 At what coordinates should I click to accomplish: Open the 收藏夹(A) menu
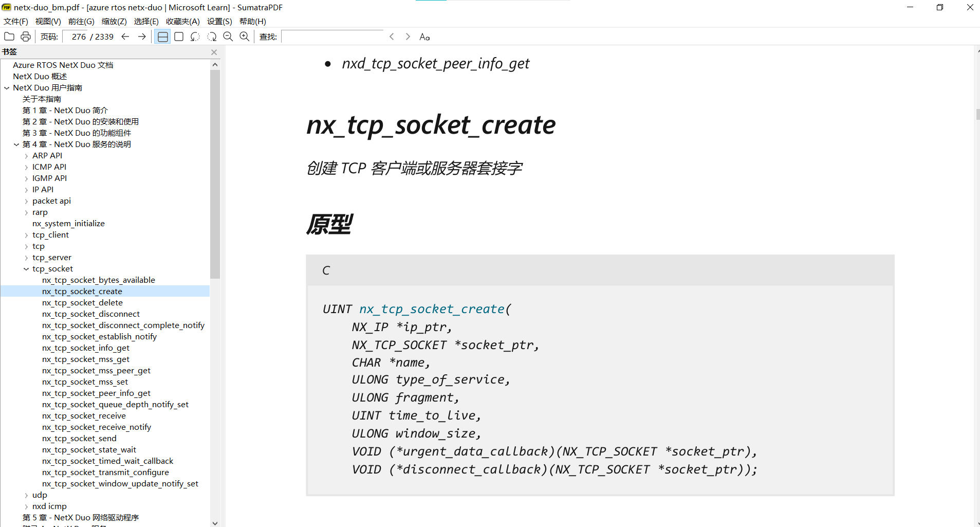[x=183, y=21]
